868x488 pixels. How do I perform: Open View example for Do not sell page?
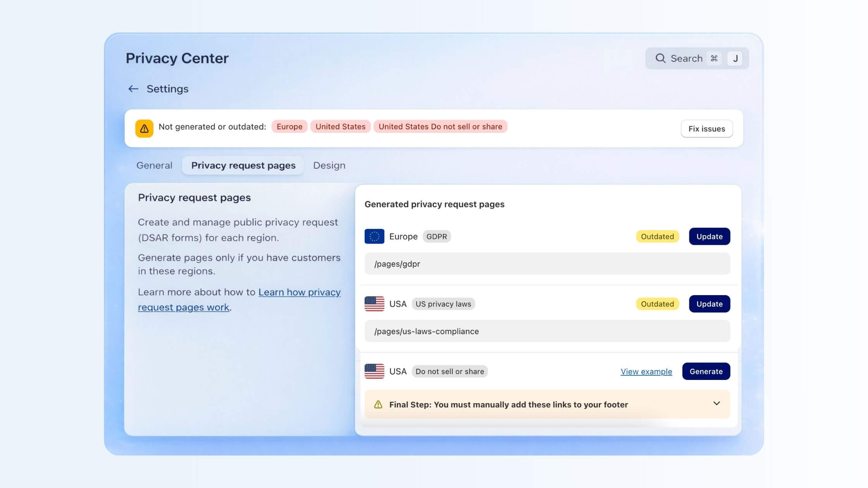click(646, 371)
